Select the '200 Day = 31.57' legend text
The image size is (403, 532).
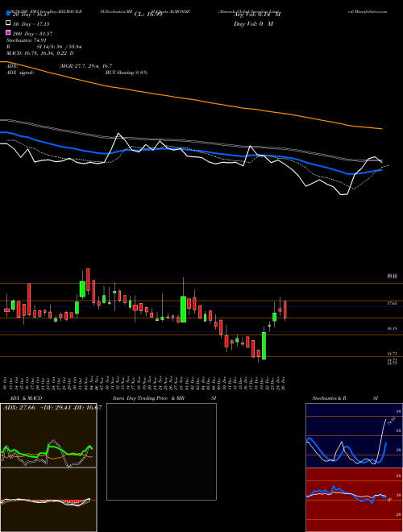click(32, 34)
